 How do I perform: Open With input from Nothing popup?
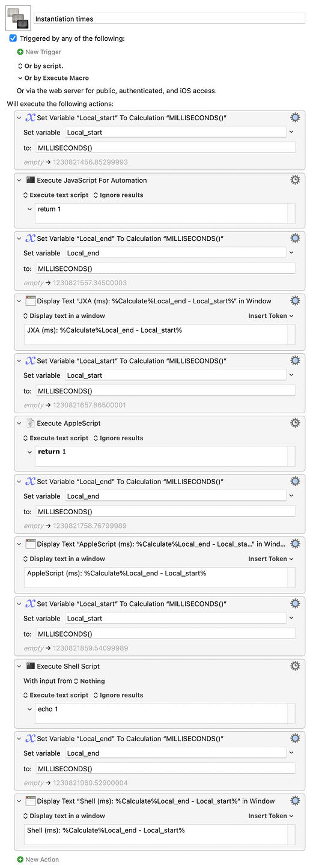click(89, 681)
